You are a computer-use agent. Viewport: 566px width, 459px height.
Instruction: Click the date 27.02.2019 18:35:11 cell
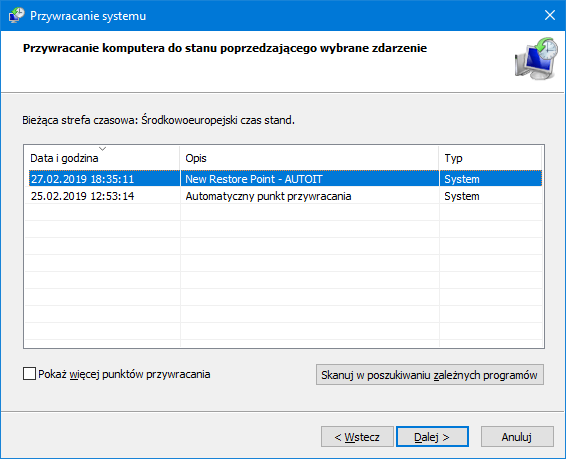82,179
